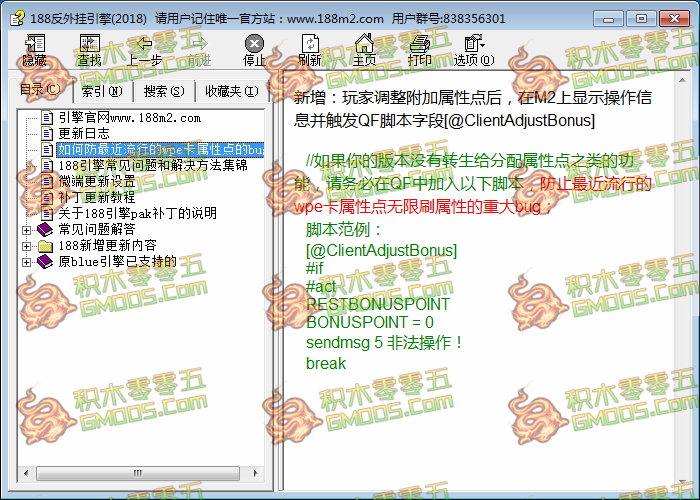Screen dimensions: 700x500
Task: Open the 选项(O) options menu
Action: pos(474,50)
